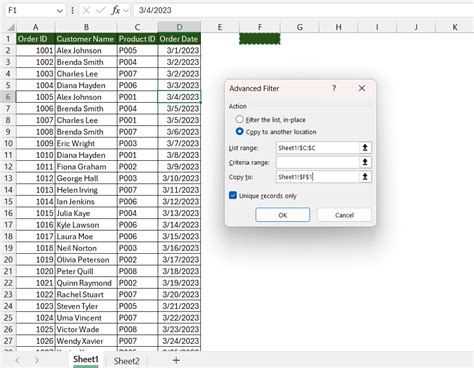The width and height of the screenshot is (474, 368).
Task: Click product cell P008 for Victor Wade
Action: pyautogui.click(x=137, y=329)
